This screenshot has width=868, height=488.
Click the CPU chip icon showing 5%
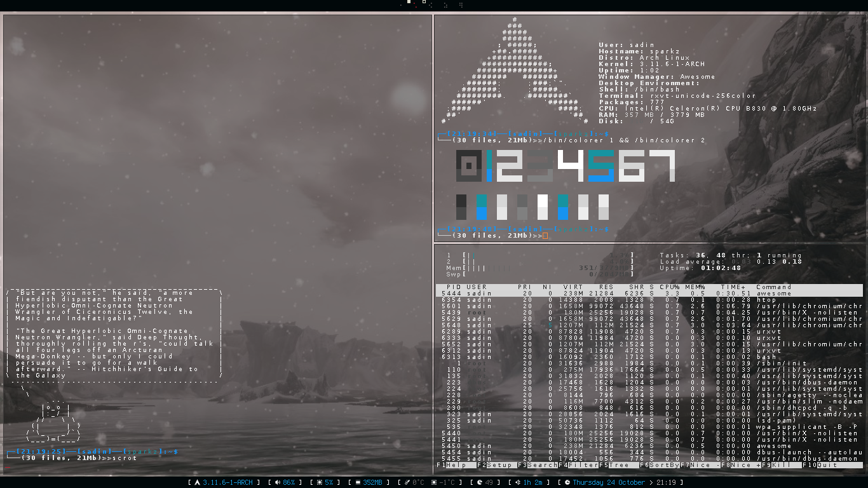tap(320, 482)
